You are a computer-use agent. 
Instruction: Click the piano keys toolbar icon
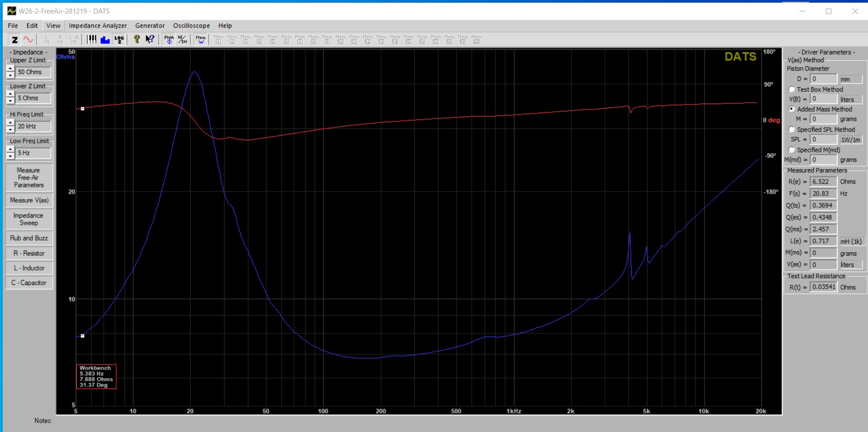coord(92,40)
